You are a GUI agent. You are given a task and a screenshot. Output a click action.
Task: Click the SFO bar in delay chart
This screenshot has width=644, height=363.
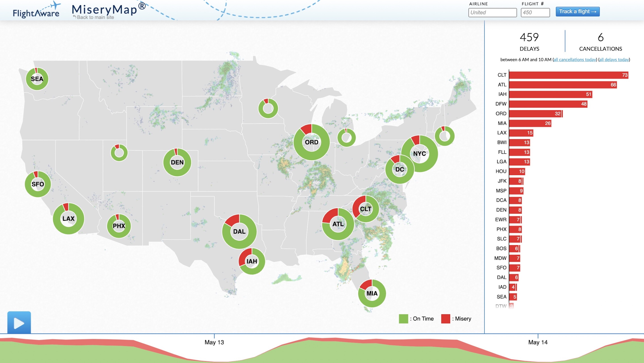point(515,268)
